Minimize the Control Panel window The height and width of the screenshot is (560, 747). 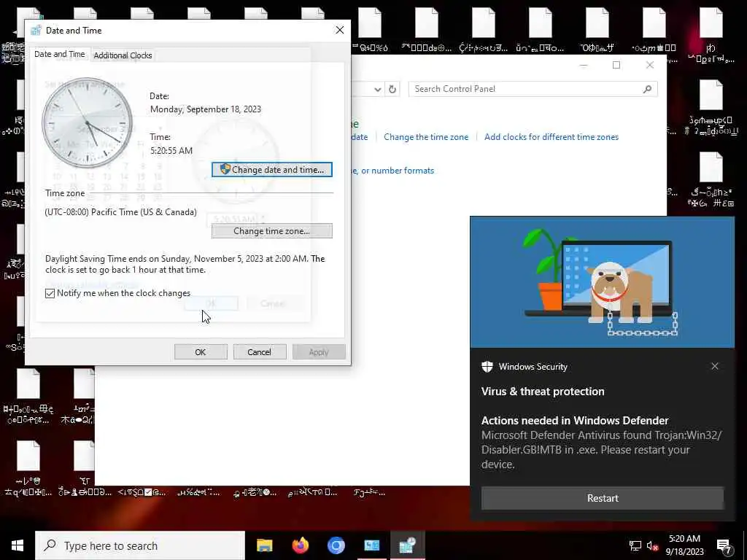click(x=584, y=65)
